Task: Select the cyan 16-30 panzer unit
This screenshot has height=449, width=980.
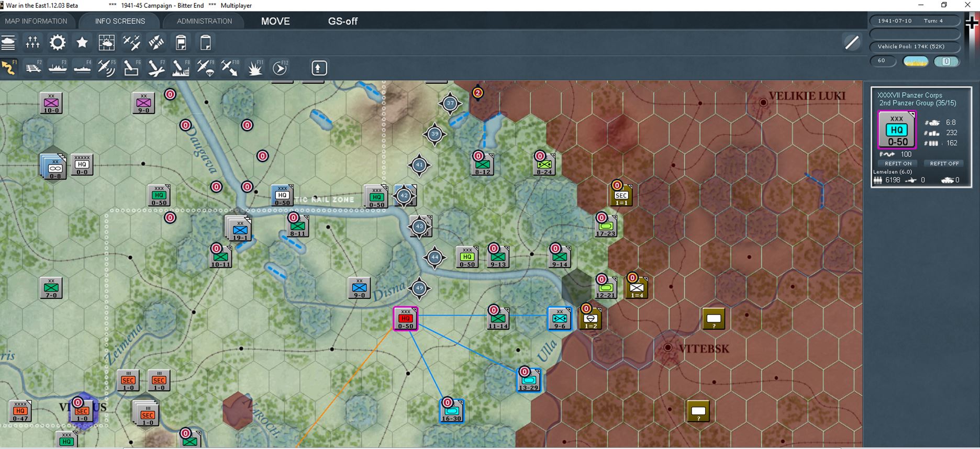Action: tap(451, 410)
